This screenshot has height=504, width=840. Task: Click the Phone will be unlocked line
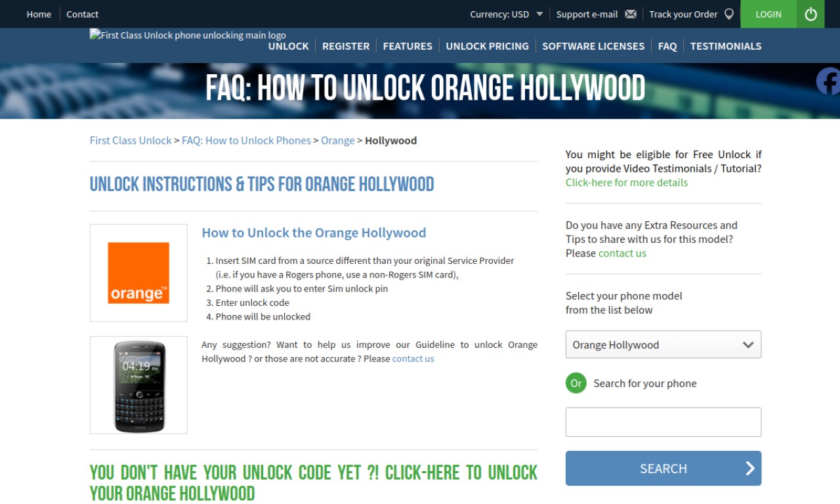263,316
